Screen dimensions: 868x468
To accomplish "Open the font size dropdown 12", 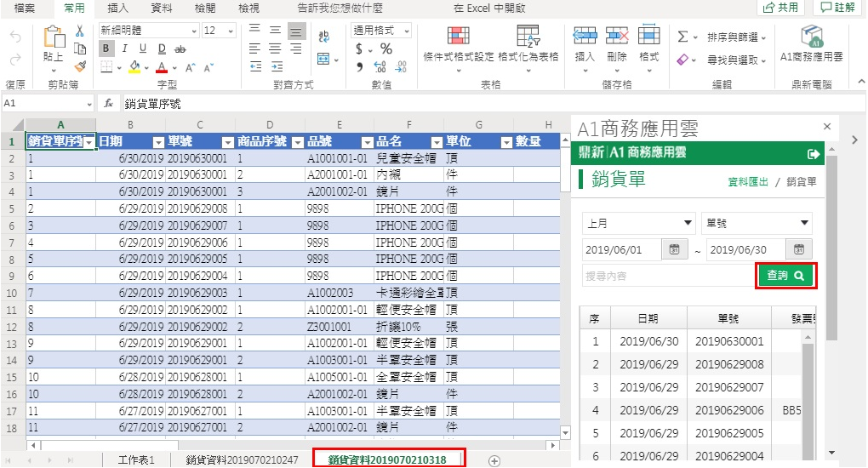I will 231,31.
